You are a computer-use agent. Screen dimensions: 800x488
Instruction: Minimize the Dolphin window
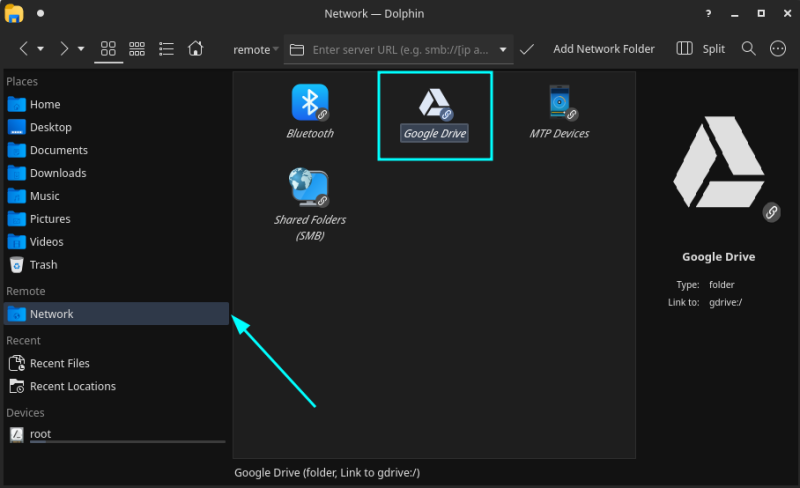tap(735, 14)
